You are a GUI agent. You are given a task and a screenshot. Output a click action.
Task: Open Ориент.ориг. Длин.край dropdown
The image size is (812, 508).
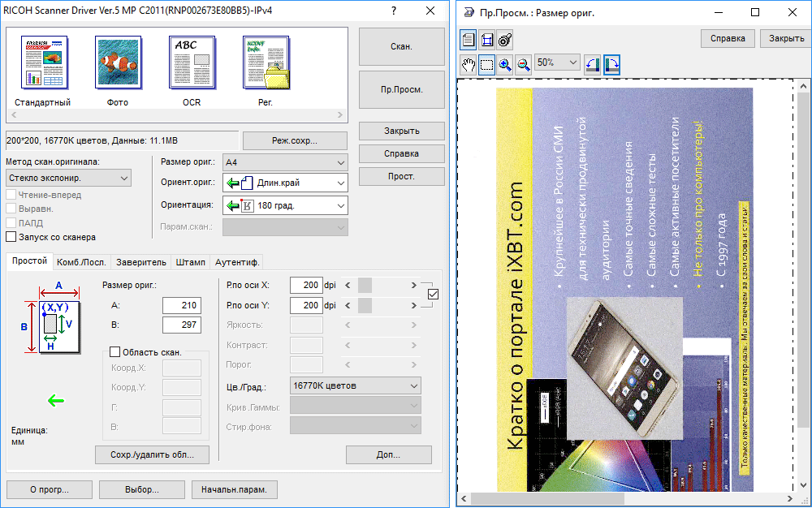[x=285, y=183]
